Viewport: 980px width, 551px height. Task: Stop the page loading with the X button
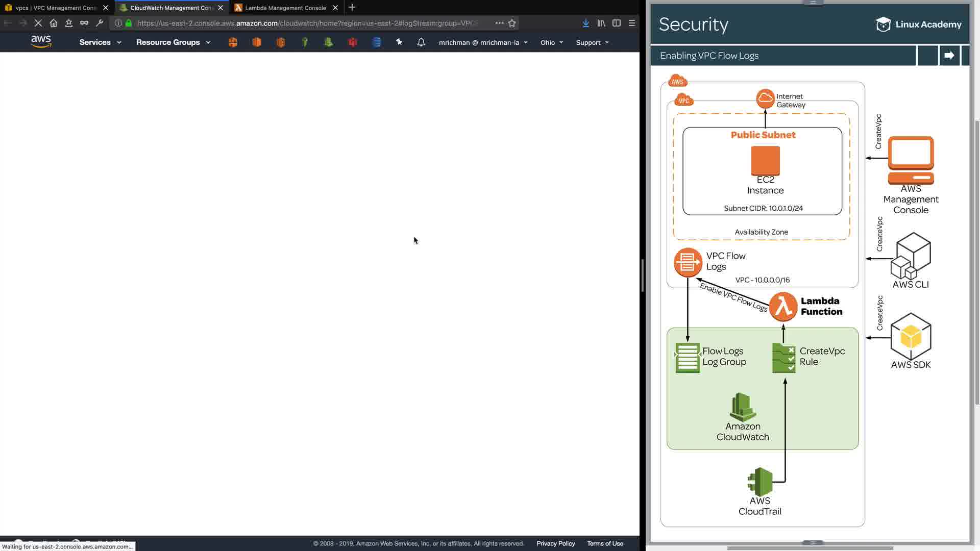[x=38, y=23]
